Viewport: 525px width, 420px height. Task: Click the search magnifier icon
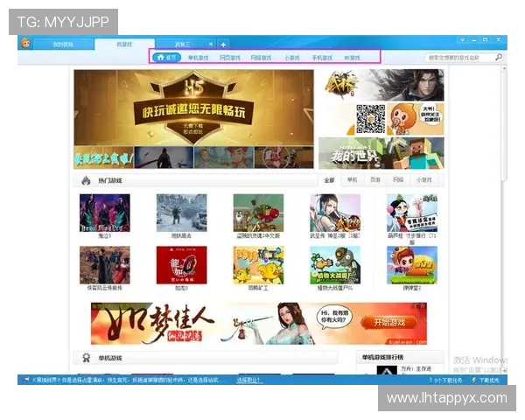499,58
